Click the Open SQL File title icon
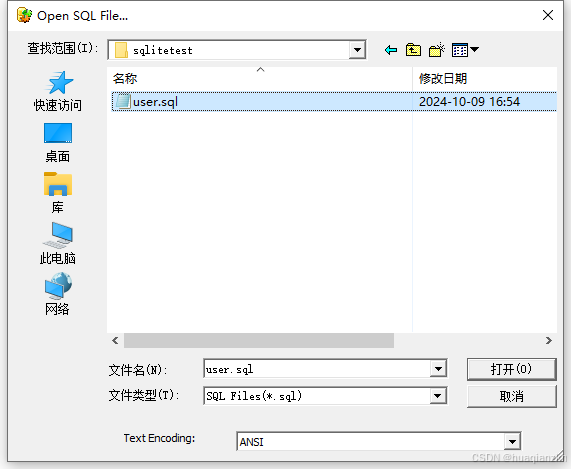 pos(24,15)
